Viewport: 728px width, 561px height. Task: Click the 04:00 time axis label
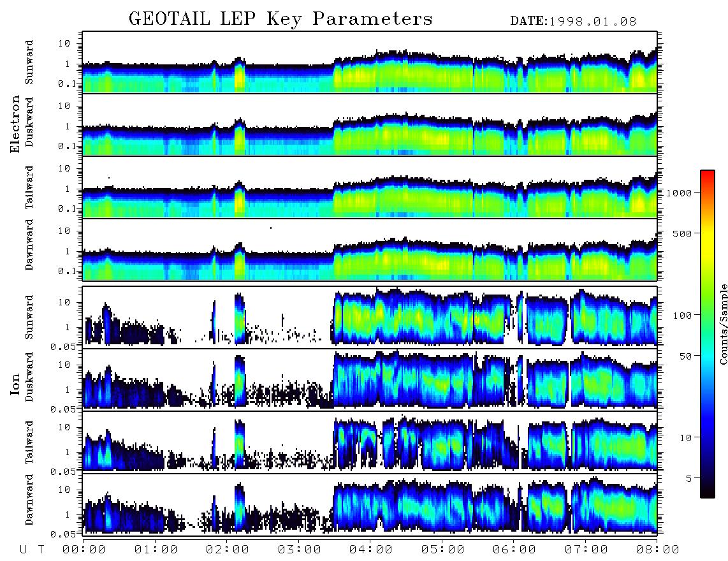371,550
